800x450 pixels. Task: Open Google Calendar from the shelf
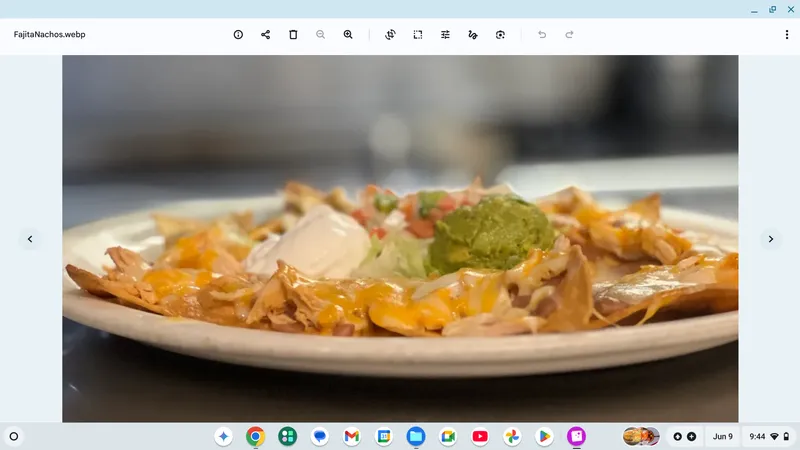pyautogui.click(x=384, y=436)
